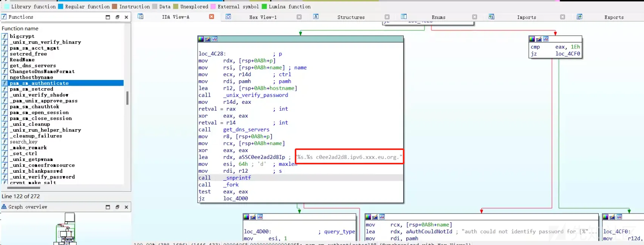Image resolution: width=644 pixels, height=245 pixels.
Task: Close the IDA View-A tab
Action: pyautogui.click(x=212, y=17)
